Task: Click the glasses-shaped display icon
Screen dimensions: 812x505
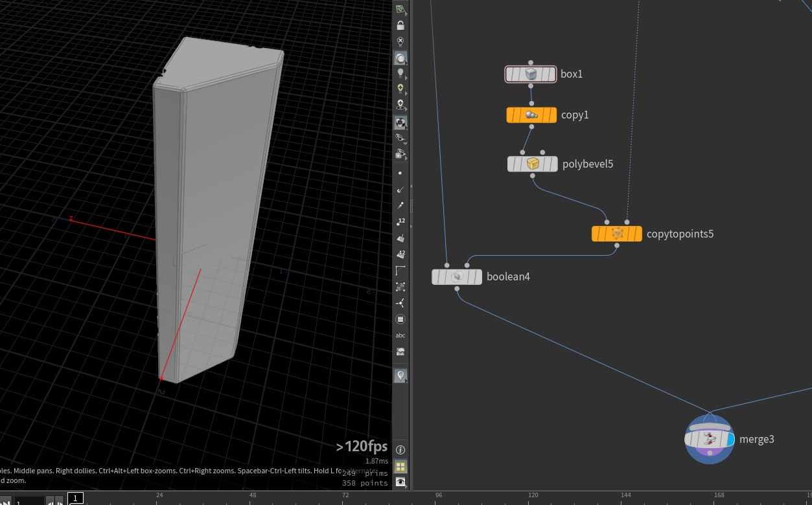Action: (x=400, y=139)
